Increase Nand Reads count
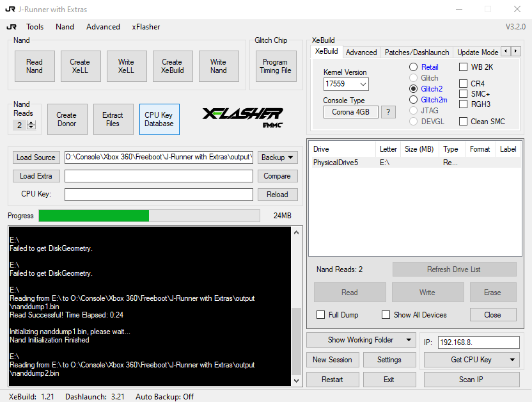Viewport: 532px width, 402px height. 31,123
